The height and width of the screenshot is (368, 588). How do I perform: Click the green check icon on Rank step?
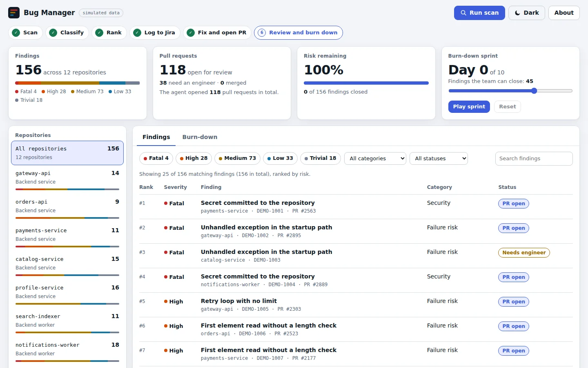pyautogui.click(x=99, y=33)
